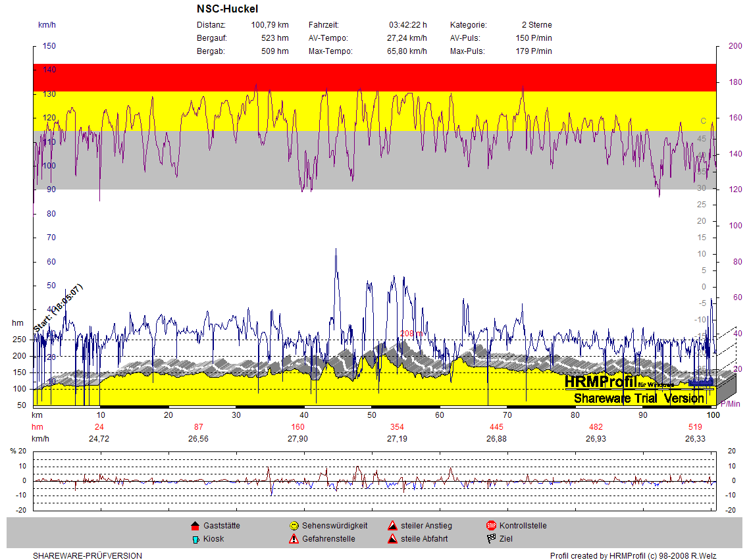
Task: Click the SHAREWARE-PRÜFVERSION footer text
Action: coord(88,556)
